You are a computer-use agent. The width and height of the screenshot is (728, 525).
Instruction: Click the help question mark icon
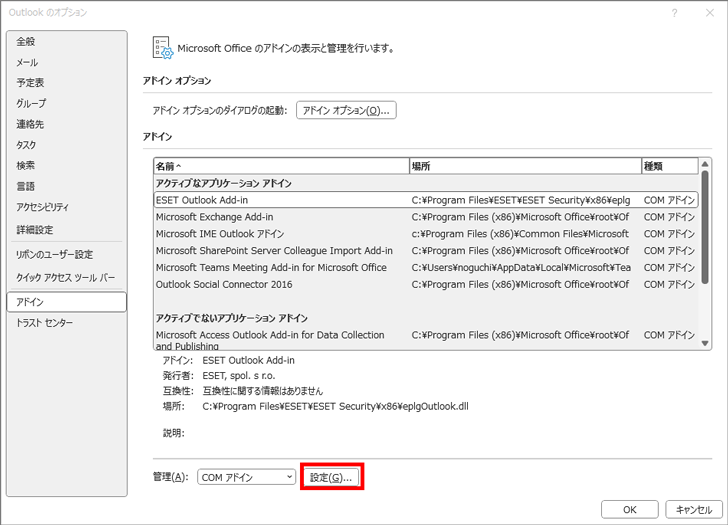tap(674, 13)
